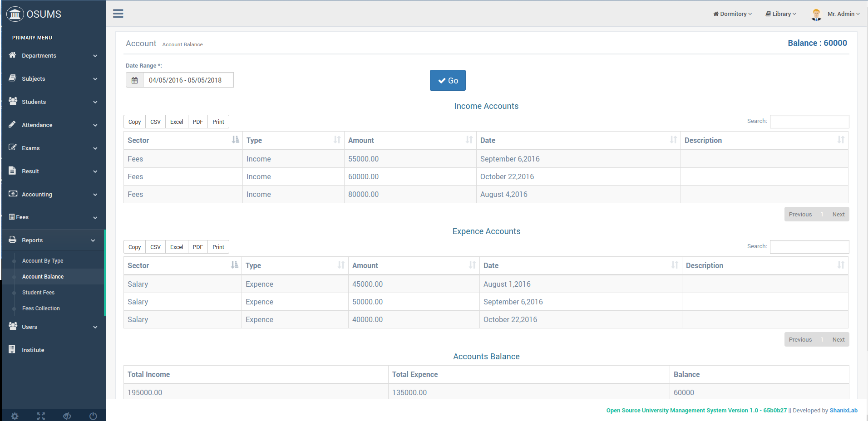The image size is (868, 421).
Task: Expand the Subjects menu chevron
Action: click(x=95, y=79)
